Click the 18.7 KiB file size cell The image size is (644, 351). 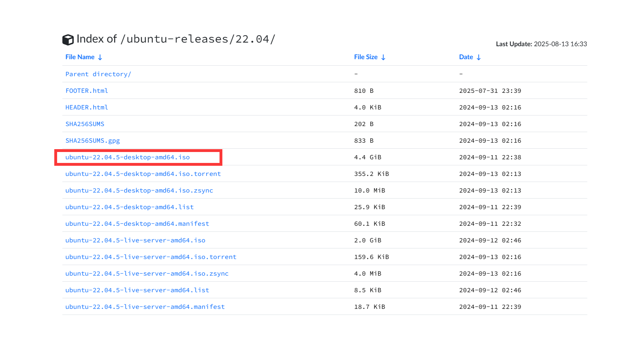(370, 307)
